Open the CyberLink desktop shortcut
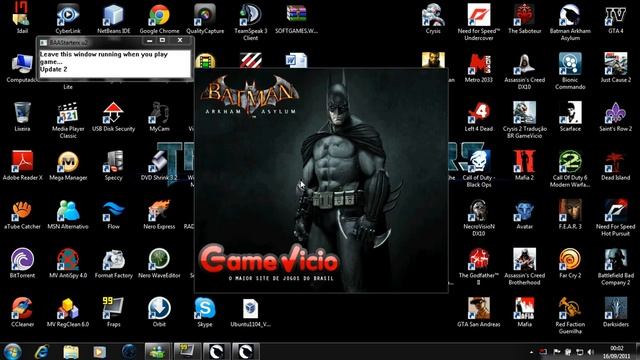The width and height of the screenshot is (640, 360). point(68,16)
